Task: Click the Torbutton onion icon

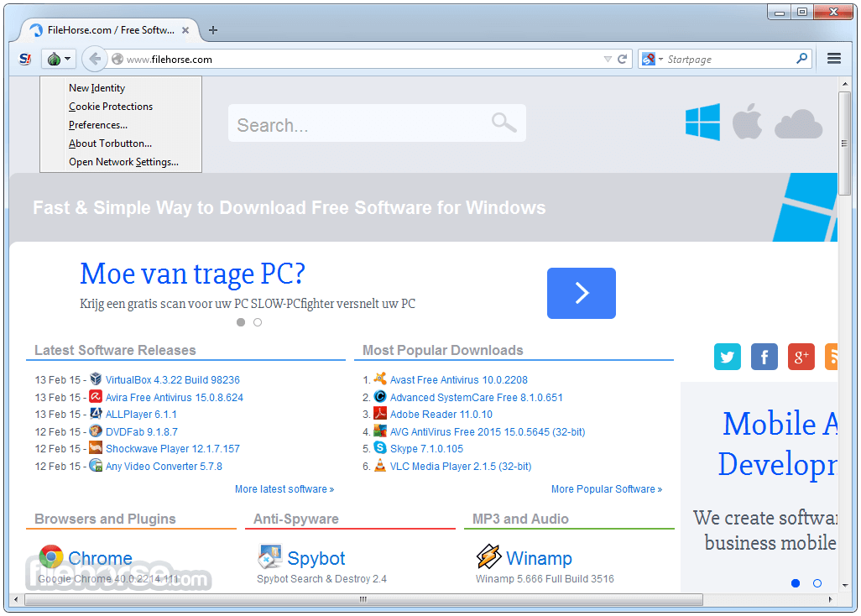Action: (x=54, y=59)
